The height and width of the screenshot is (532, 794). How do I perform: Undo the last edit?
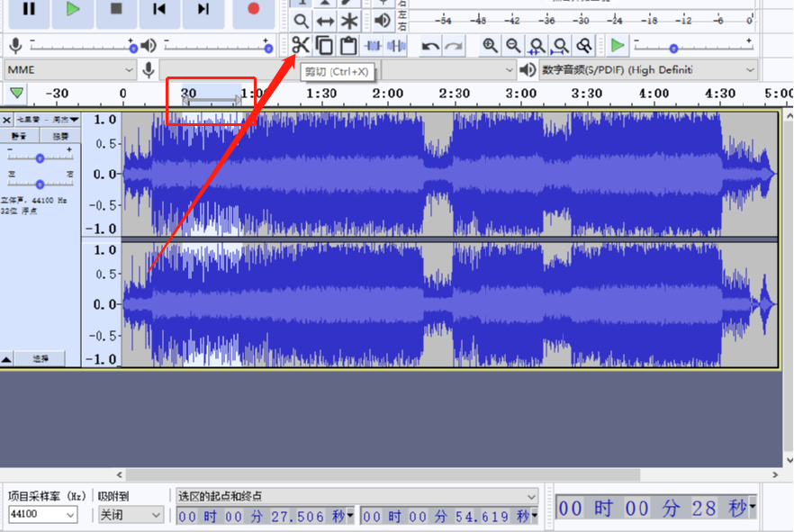[x=431, y=45]
